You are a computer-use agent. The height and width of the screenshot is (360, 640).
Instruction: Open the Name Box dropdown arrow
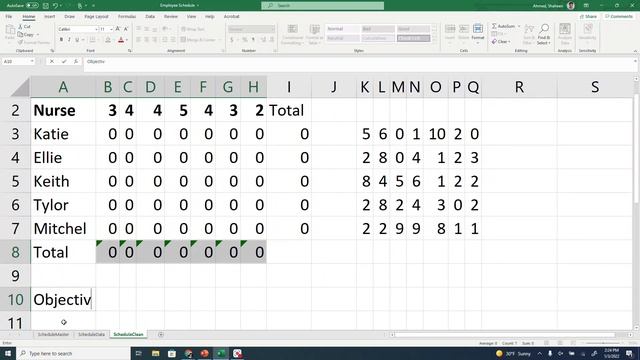click(x=31, y=61)
